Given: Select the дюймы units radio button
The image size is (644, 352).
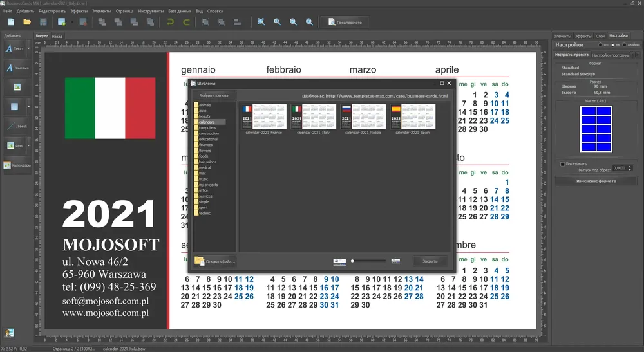Looking at the screenshot, I should [x=624, y=44].
